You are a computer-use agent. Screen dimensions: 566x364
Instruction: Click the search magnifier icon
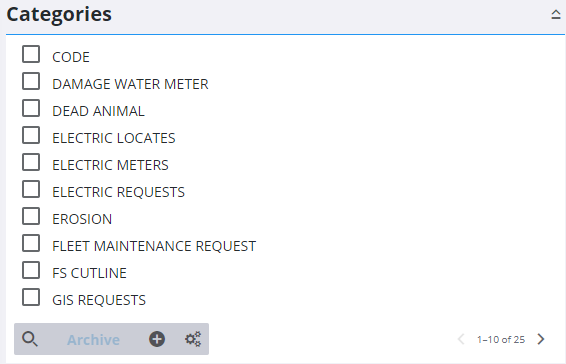30,339
